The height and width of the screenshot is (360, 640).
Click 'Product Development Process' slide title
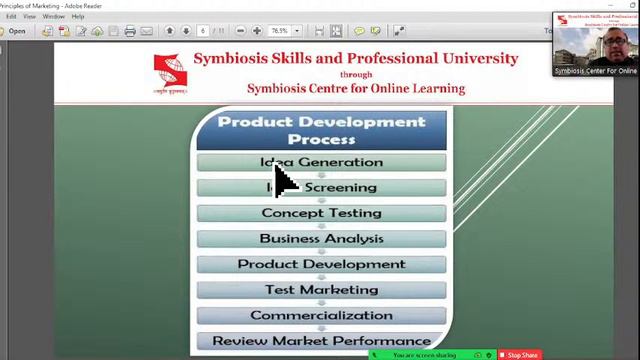point(322,131)
